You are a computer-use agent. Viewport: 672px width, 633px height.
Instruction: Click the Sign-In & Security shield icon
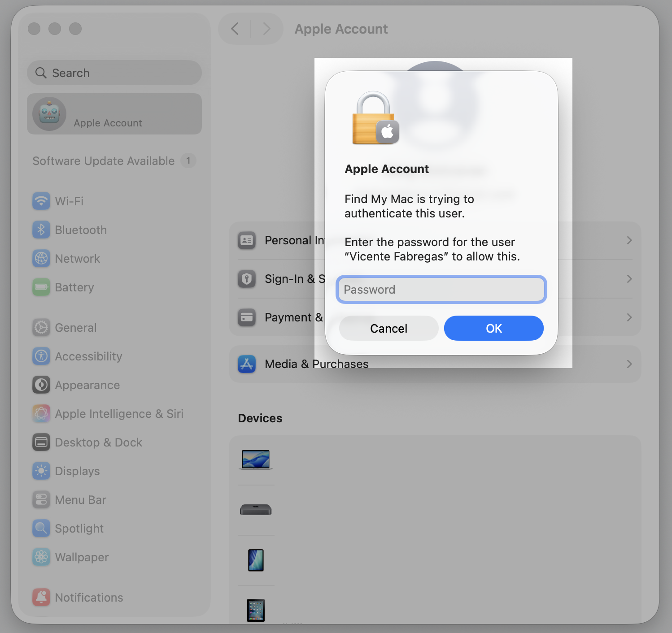247,279
